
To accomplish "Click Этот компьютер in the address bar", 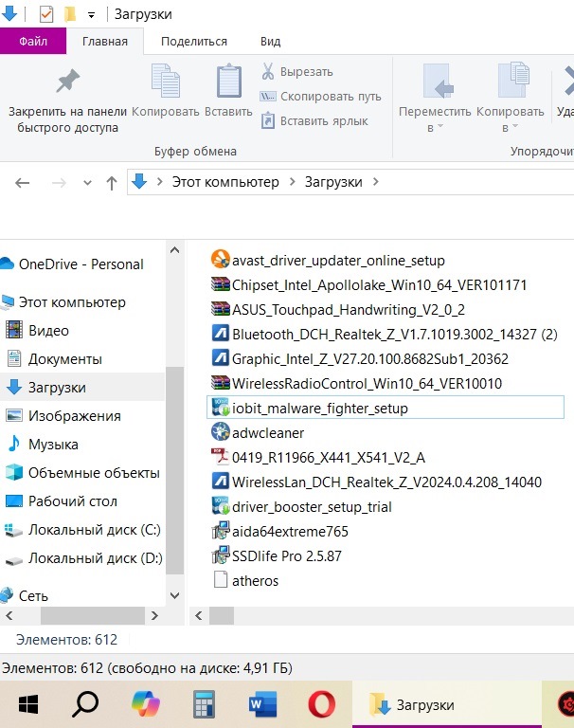I will point(225,182).
